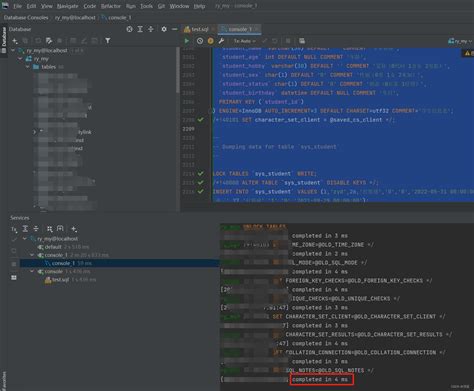474x391 pixels.
Task: Click the stop square icon in editor toolbar
Action: point(288,41)
